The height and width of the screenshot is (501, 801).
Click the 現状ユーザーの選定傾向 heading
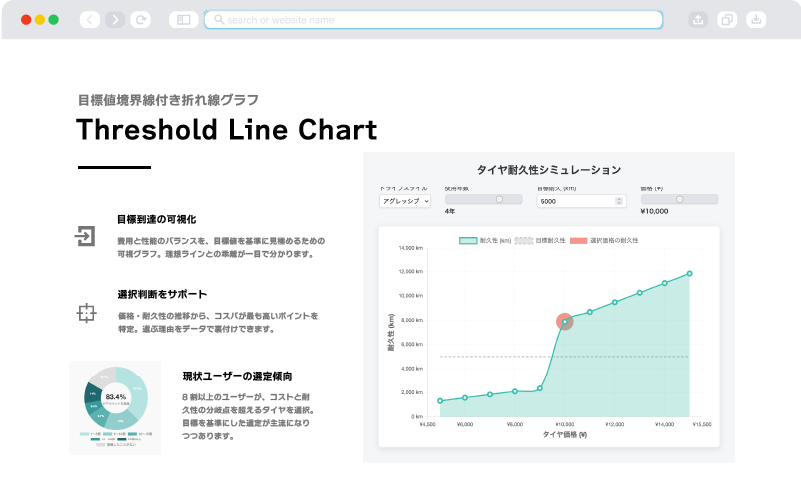point(237,376)
